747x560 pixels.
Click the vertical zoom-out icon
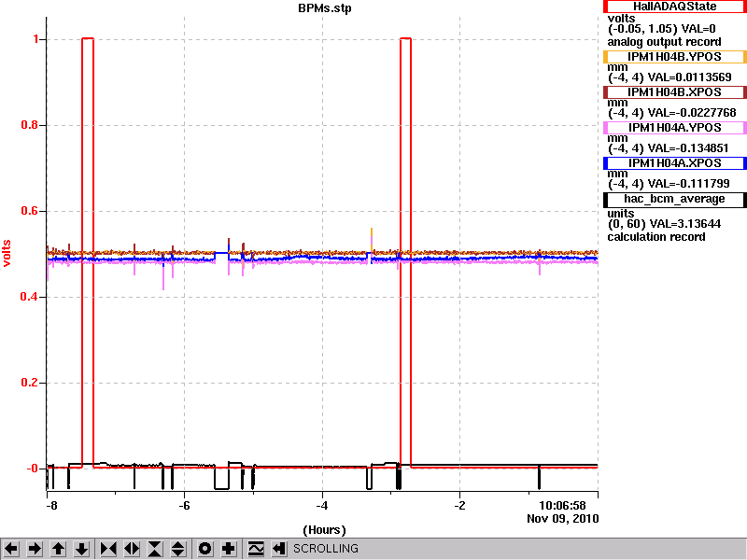178,549
